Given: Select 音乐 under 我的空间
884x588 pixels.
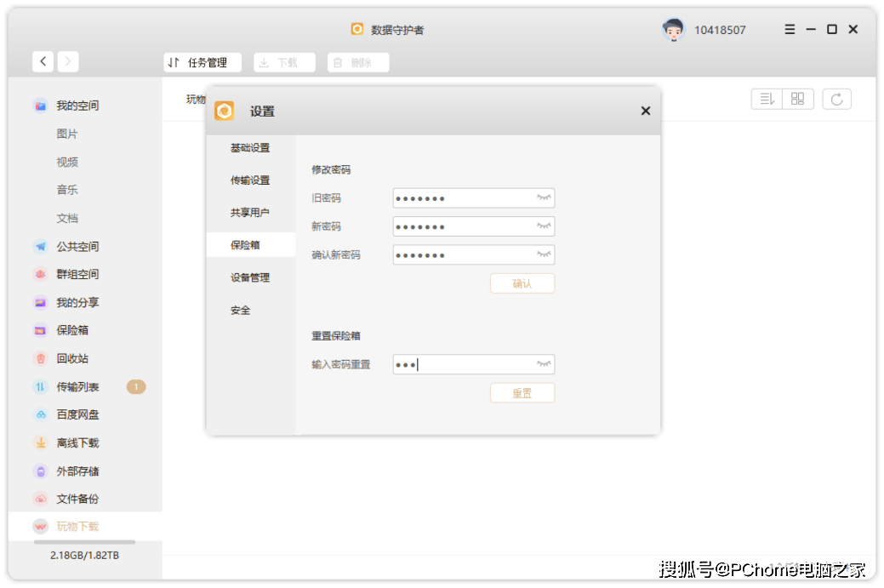Looking at the screenshot, I should click(67, 190).
